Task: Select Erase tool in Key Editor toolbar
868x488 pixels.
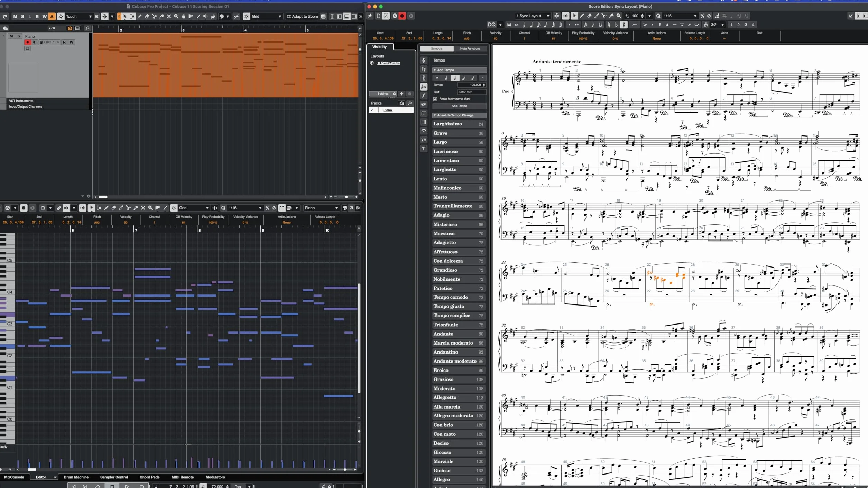Action: pos(114,208)
